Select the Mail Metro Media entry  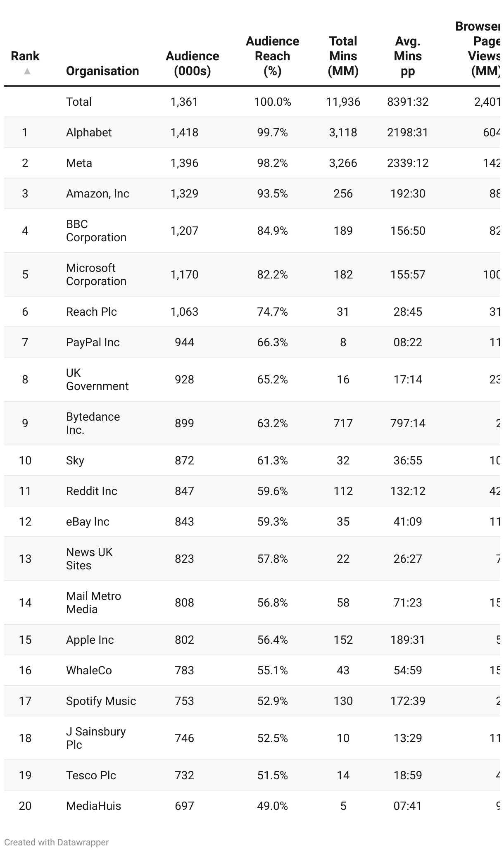point(94,602)
